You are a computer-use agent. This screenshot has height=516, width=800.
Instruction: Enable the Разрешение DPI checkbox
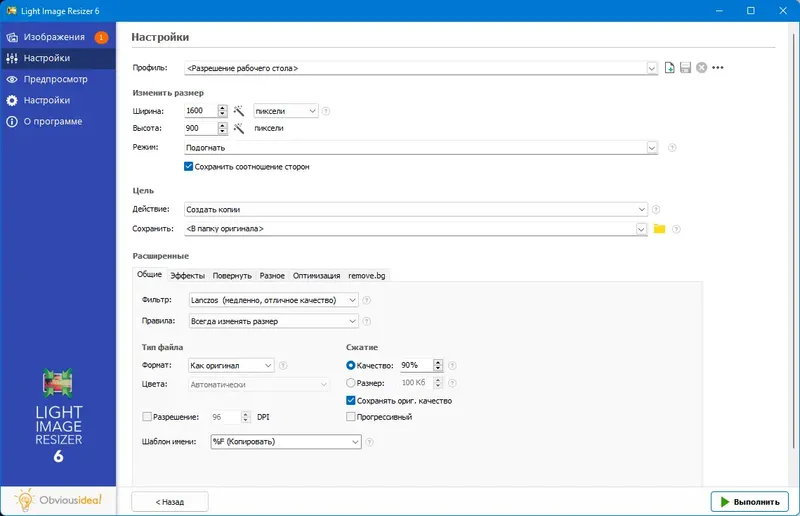click(147, 417)
